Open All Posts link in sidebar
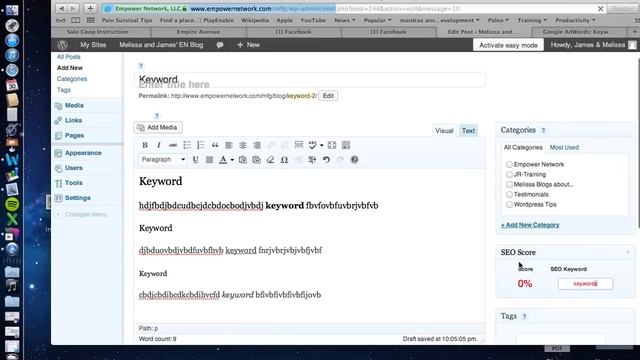This screenshot has width=640, height=360. (x=69, y=57)
